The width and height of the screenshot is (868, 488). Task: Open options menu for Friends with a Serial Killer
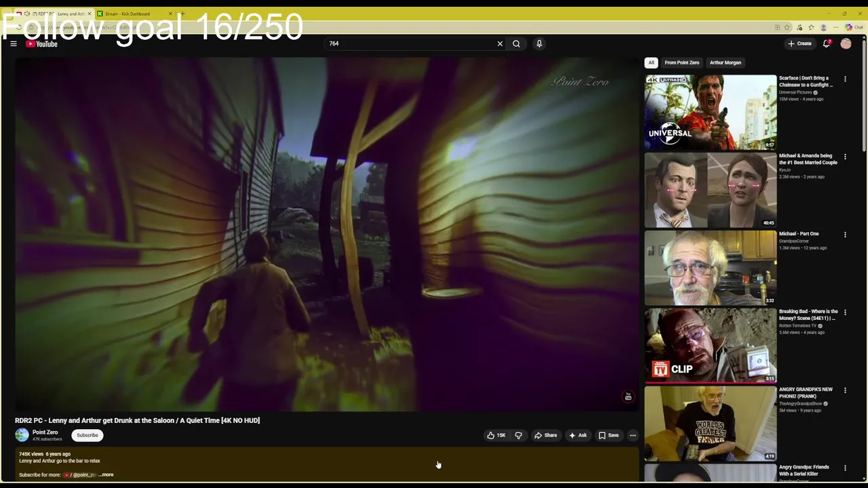845,469
